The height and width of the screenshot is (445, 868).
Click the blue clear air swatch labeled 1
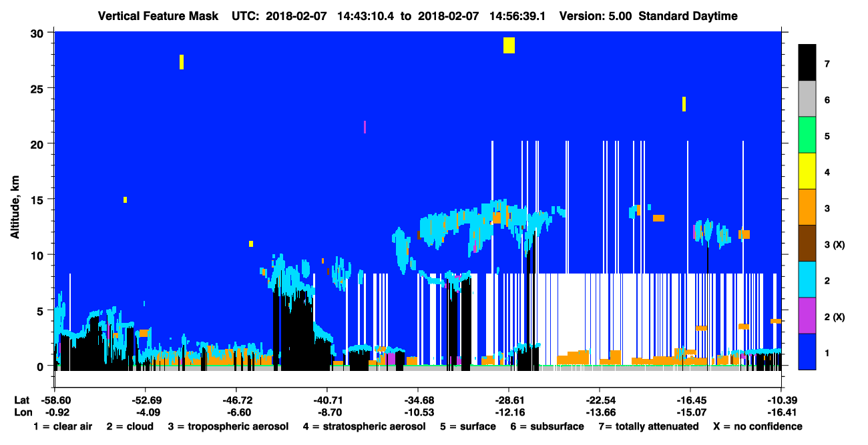[x=807, y=351]
